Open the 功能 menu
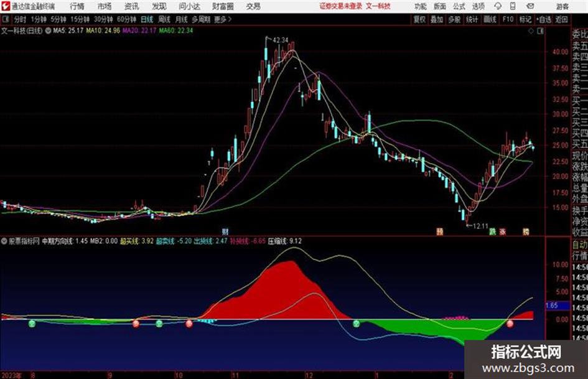Image resolution: width=588 pixels, height=379 pixels. tap(421, 6)
